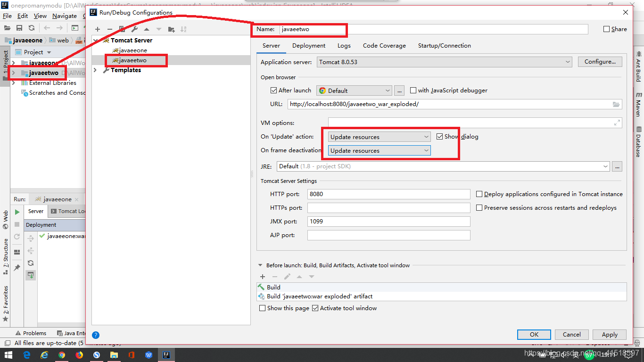Switch to the Code Coverage tab
644x362 pixels.
[x=384, y=46]
